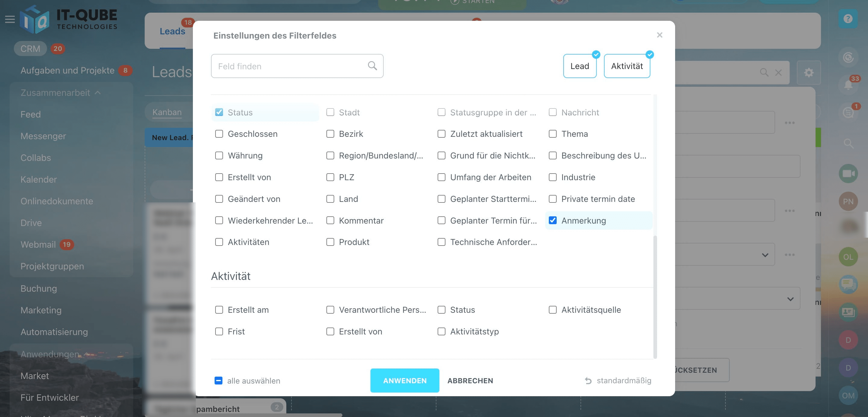Open the settings gear beside the search bar
868x417 pixels.
[x=809, y=72]
